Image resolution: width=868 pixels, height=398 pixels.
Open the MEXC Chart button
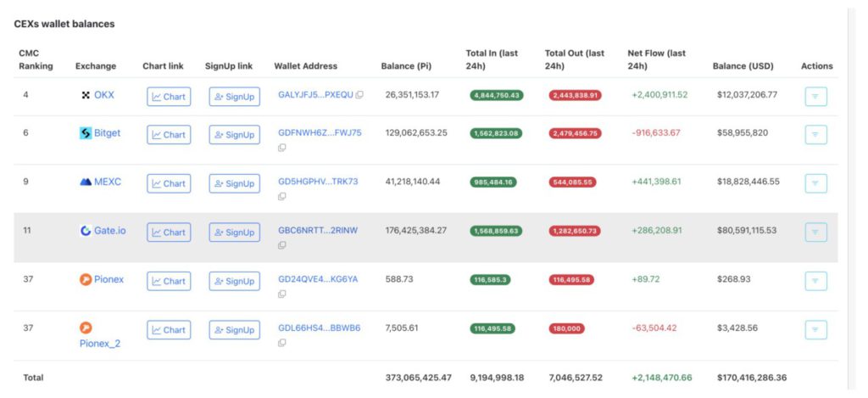point(169,183)
